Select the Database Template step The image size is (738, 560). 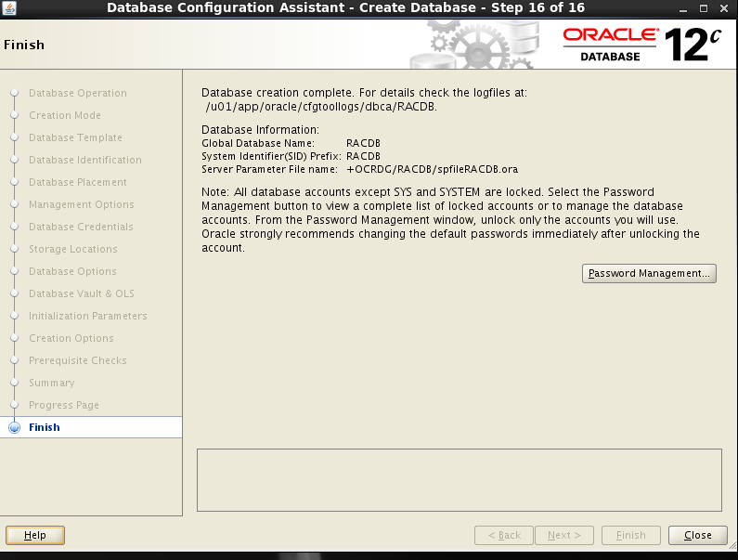pyautogui.click(x=75, y=137)
